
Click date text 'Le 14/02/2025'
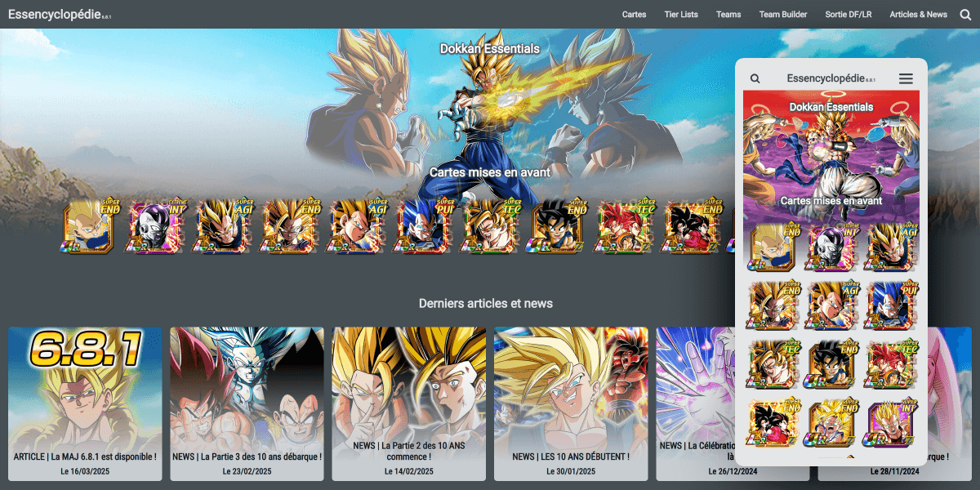(408, 471)
